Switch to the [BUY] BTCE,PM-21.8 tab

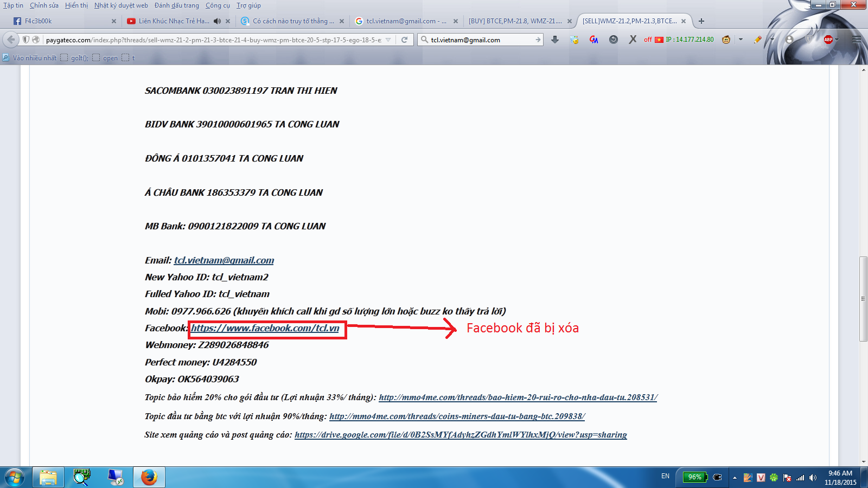pyautogui.click(x=515, y=21)
